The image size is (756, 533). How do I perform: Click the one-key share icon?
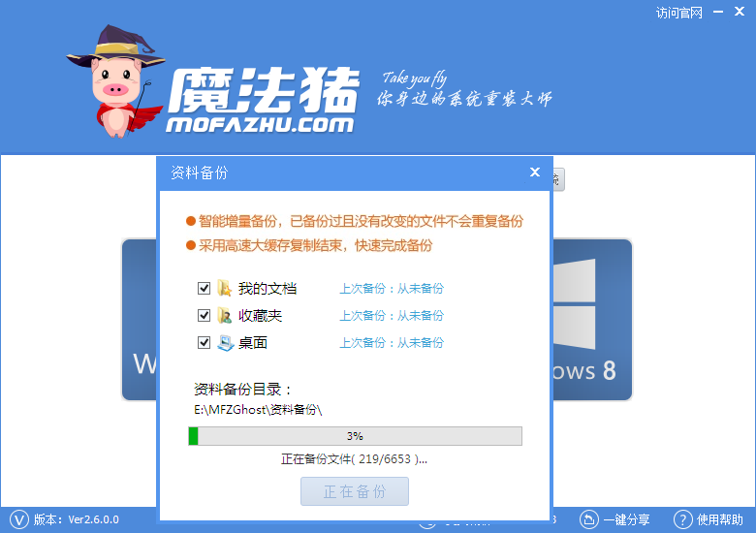(588, 519)
